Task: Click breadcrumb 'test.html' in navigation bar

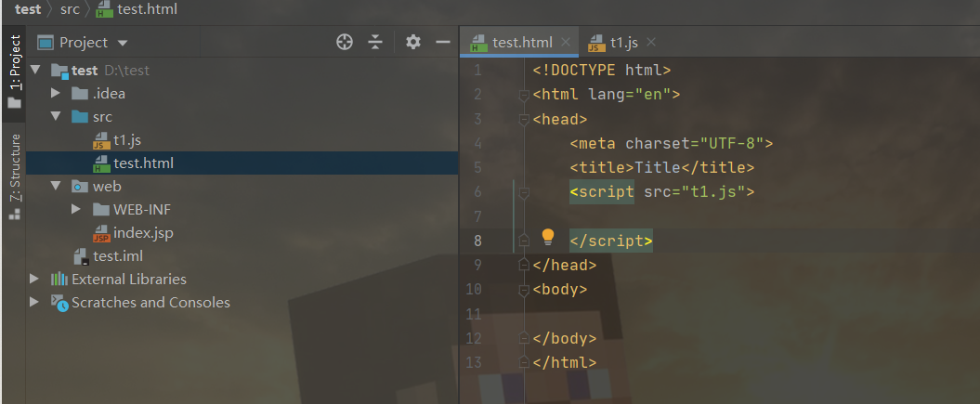Action: (147, 9)
